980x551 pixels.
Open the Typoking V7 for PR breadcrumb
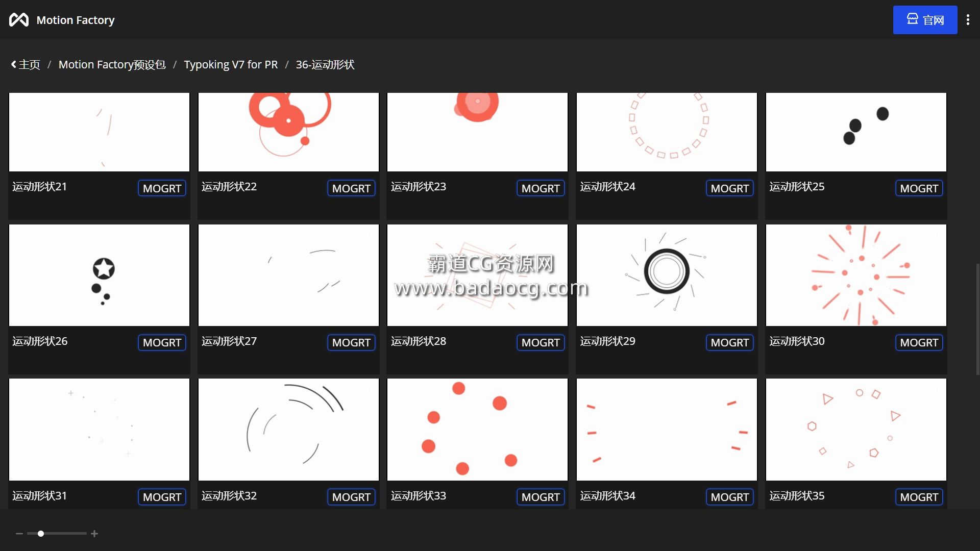(231, 65)
